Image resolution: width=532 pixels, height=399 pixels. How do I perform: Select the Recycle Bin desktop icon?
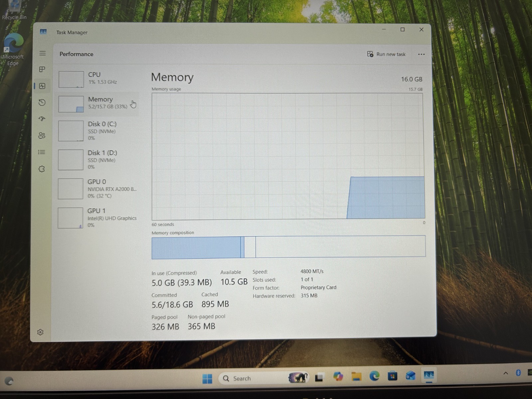point(14,11)
